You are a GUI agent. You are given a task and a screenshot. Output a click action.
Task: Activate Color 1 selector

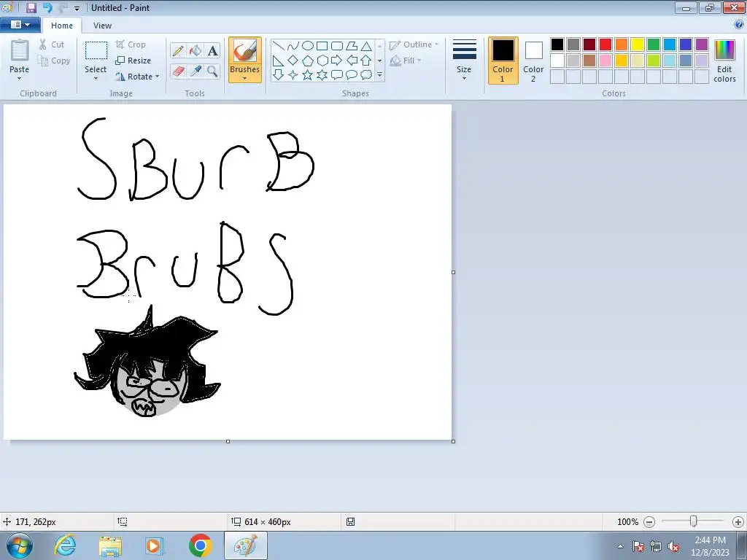pyautogui.click(x=503, y=60)
